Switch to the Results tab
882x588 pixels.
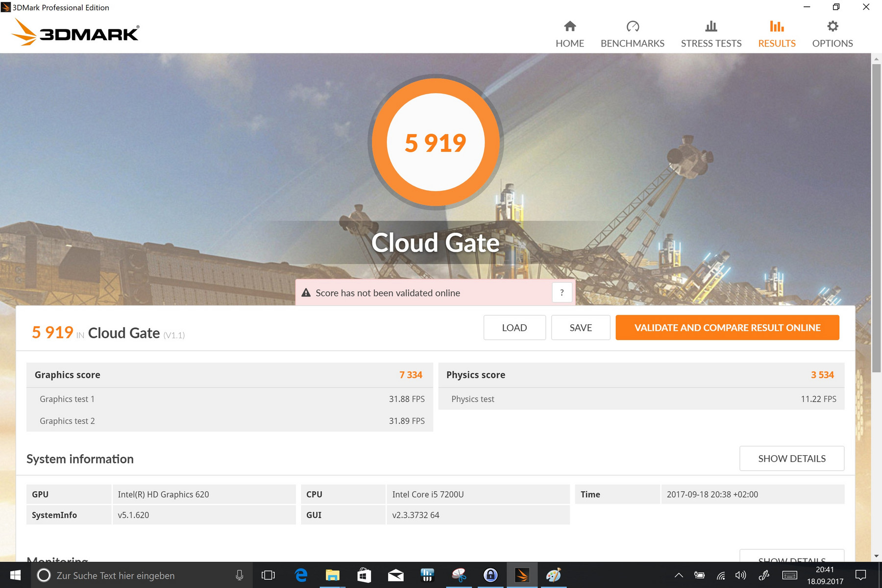(777, 34)
